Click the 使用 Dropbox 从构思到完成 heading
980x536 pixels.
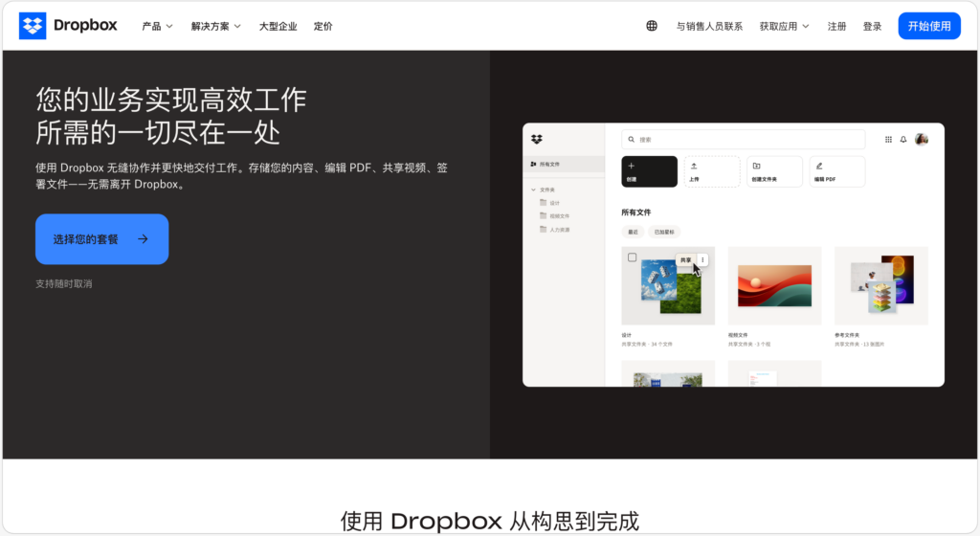tap(489, 521)
